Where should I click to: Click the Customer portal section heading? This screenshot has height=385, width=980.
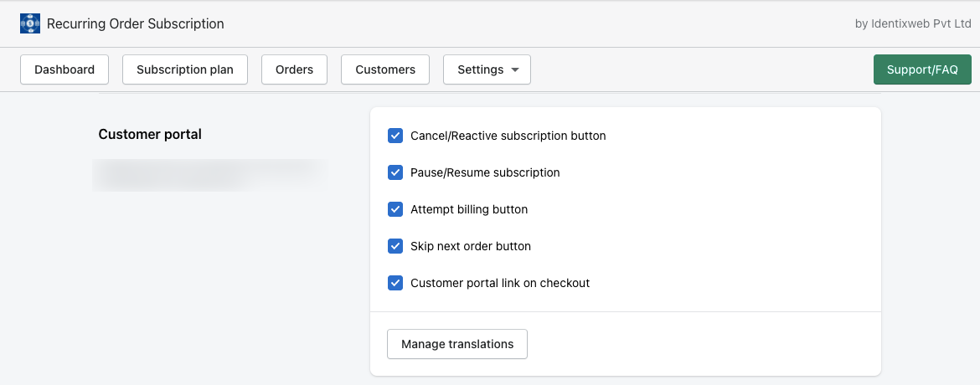[x=150, y=135]
